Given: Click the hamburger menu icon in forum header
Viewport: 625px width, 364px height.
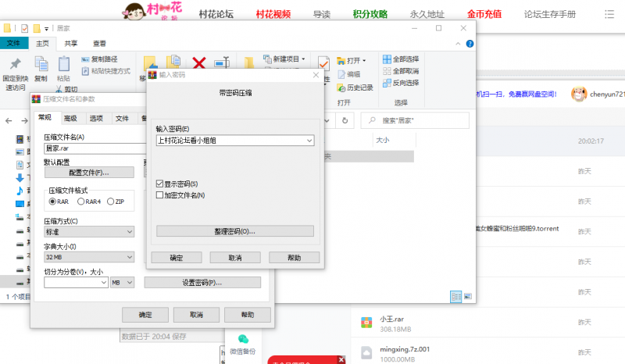Looking at the screenshot, I should pyautogui.click(x=609, y=14).
